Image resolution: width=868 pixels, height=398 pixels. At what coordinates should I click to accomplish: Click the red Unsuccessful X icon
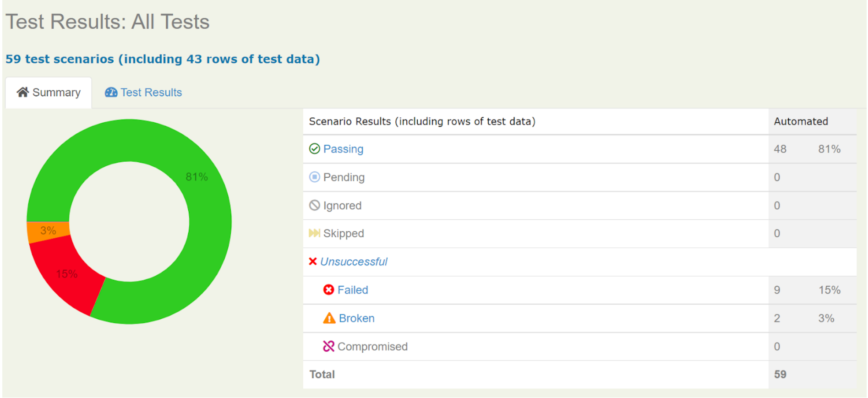[313, 262]
